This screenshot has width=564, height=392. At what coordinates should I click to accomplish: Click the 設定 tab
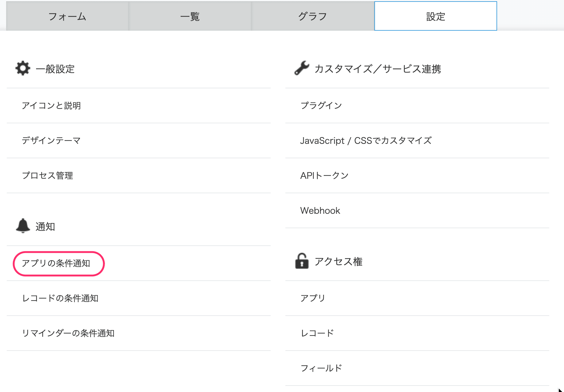435,16
